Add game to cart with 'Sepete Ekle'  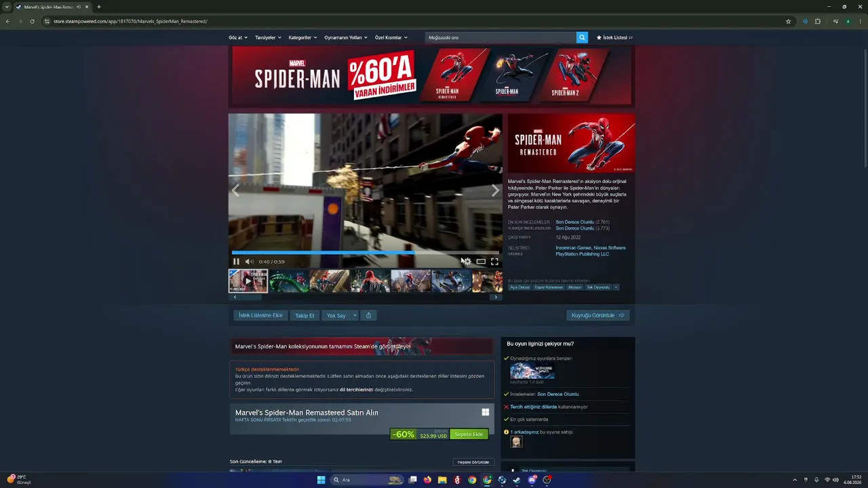[x=469, y=434]
